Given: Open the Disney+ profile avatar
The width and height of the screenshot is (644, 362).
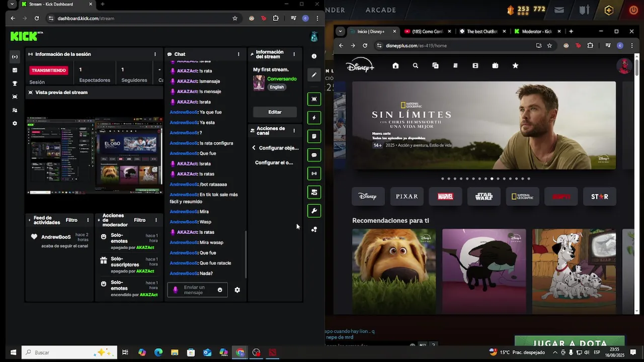Looking at the screenshot, I should click(x=624, y=66).
